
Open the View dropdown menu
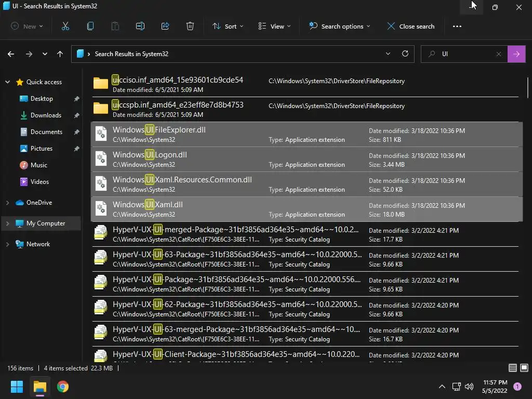coord(274,26)
